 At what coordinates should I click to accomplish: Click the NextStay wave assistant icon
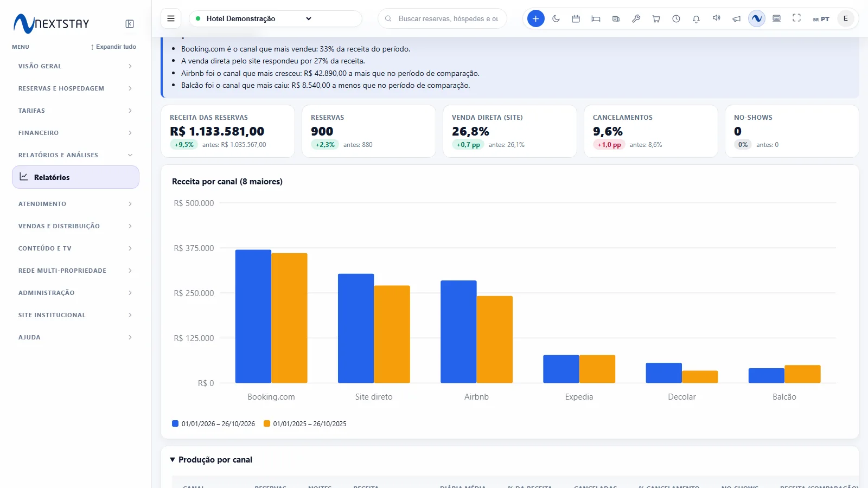[756, 18]
